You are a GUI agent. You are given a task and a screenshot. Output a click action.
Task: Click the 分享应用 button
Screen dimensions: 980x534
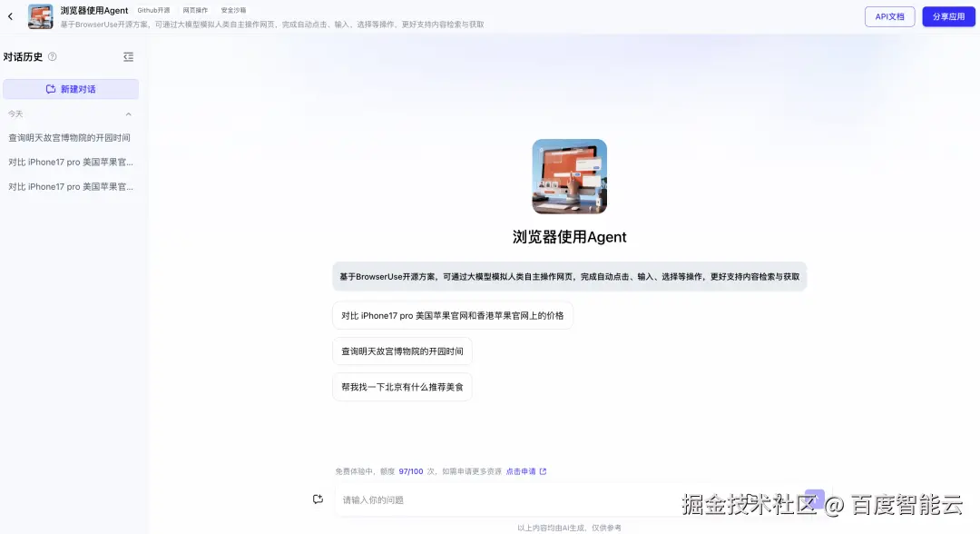click(x=948, y=17)
